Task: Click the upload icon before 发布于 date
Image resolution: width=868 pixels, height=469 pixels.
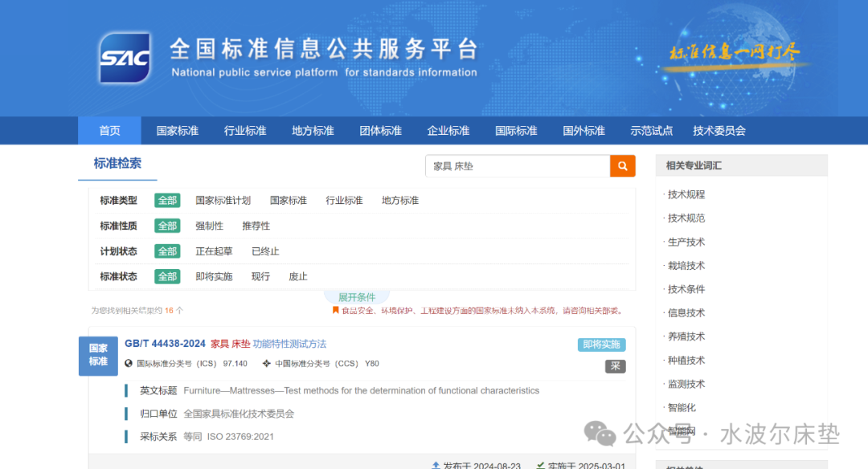Action: click(436, 465)
